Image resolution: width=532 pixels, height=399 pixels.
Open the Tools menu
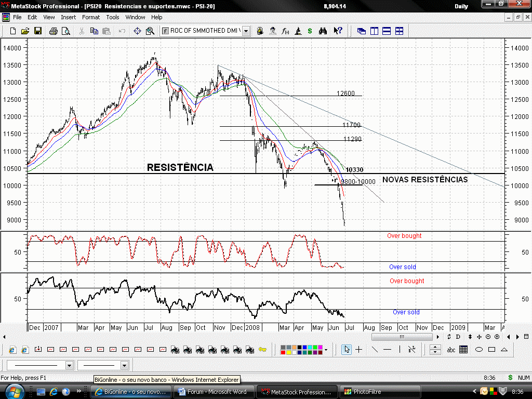112,17
